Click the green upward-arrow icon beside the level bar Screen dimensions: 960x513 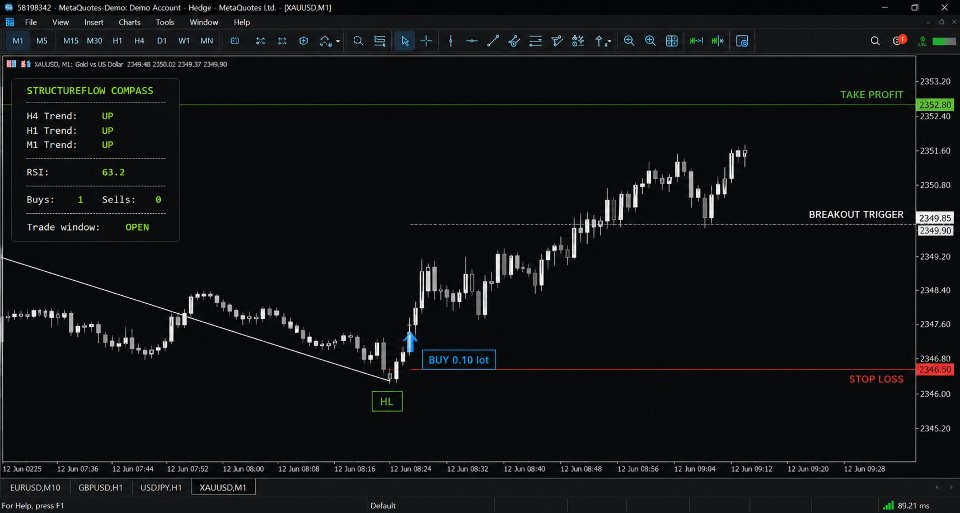(x=921, y=41)
